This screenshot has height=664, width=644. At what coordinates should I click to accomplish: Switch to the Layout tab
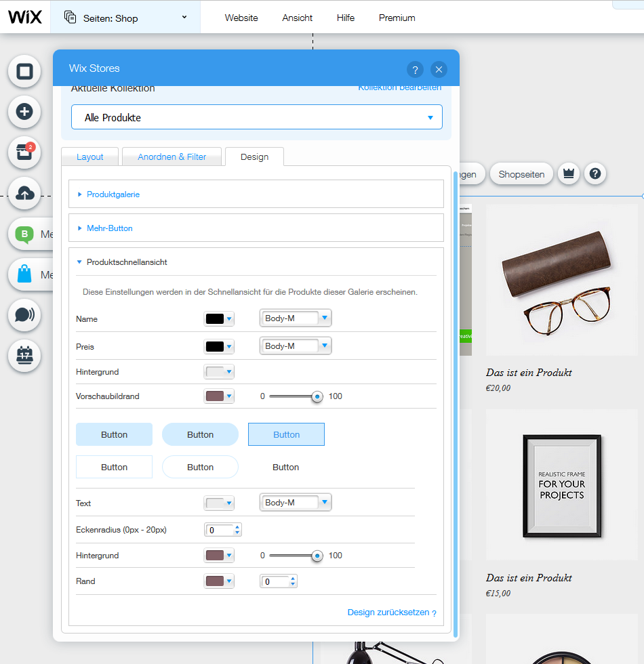coord(90,157)
